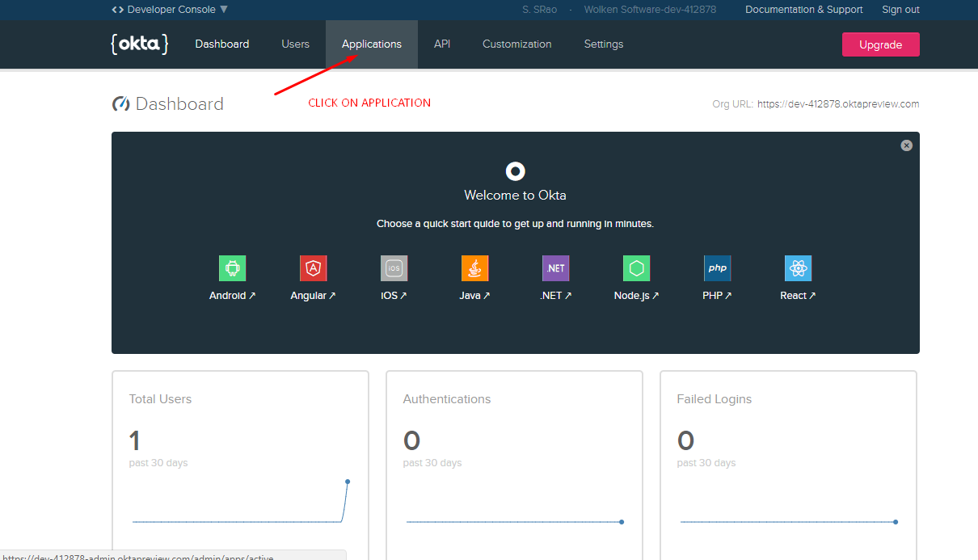Viewport: 978px width, 560px height.
Task: Switch to the API section
Action: click(x=442, y=44)
